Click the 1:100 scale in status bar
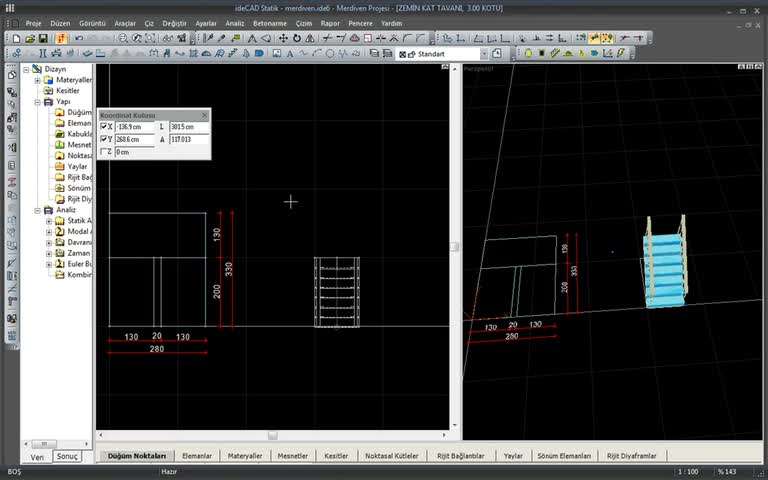Screen dimensions: 768x480 tap(688, 471)
